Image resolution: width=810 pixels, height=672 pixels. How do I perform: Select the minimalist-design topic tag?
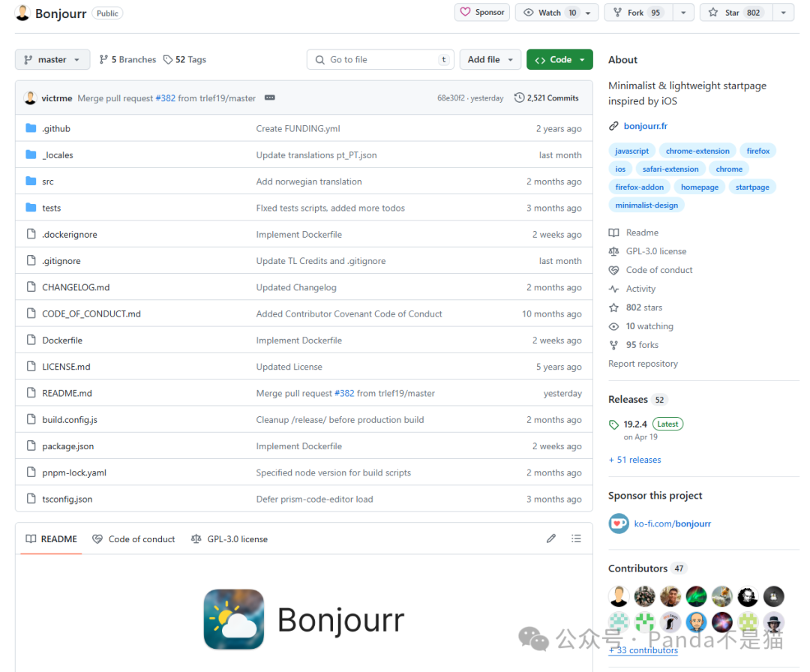[646, 205]
